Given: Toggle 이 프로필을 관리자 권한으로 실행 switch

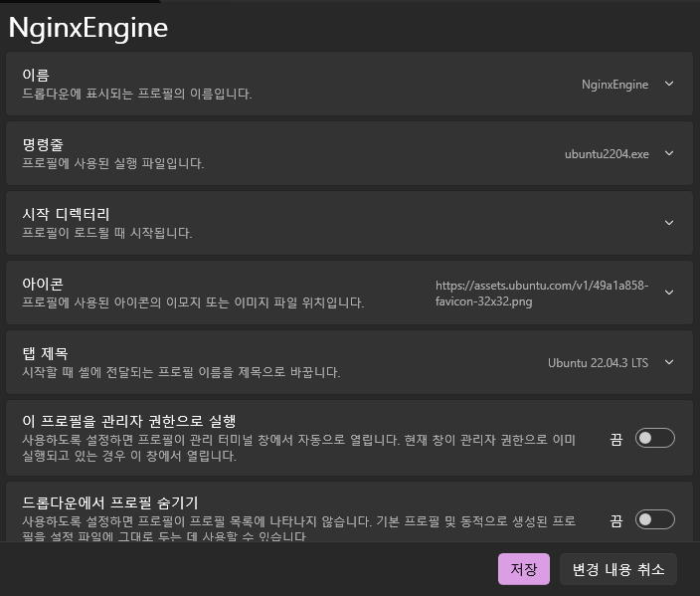Looking at the screenshot, I should [655, 438].
